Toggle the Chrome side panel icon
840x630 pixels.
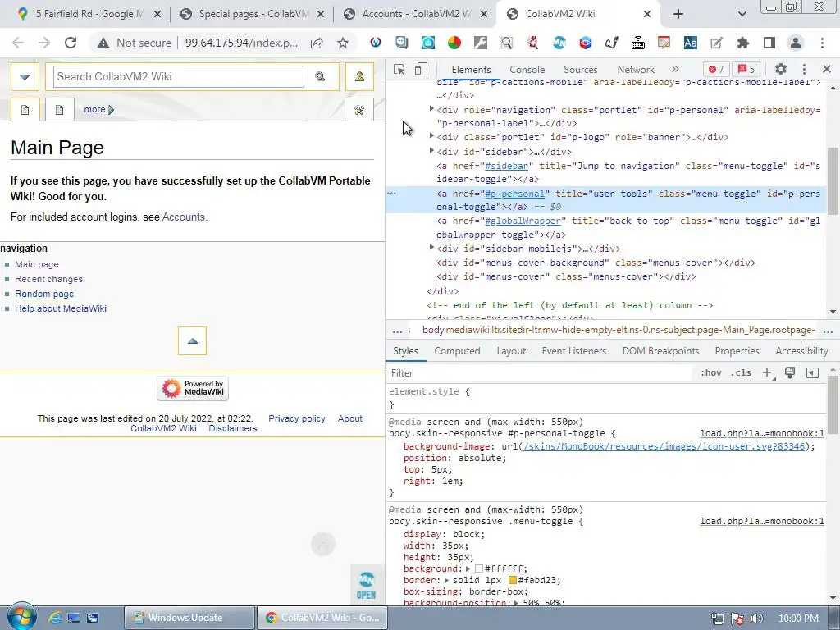(769, 43)
